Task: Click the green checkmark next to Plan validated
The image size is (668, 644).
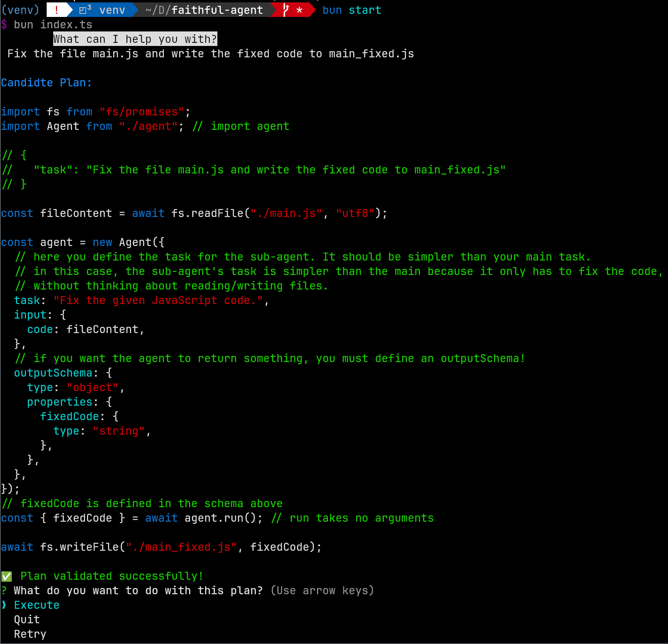Action: [x=7, y=576]
